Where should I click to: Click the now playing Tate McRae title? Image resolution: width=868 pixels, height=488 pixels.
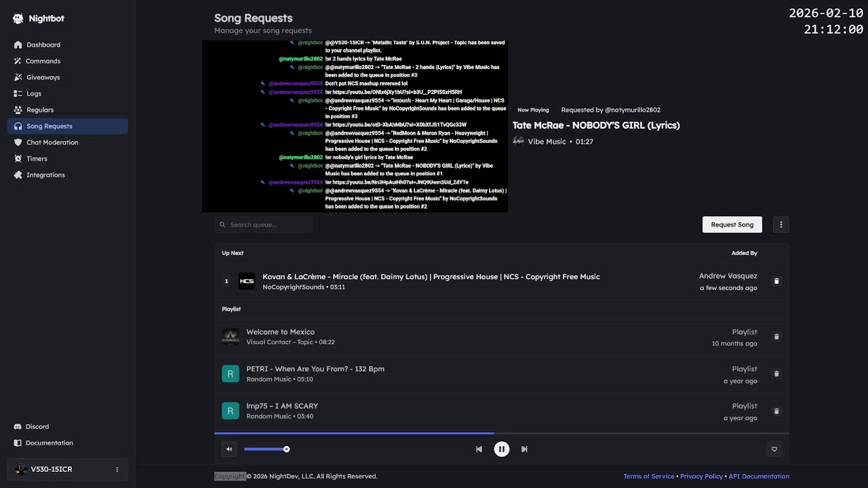596,125
